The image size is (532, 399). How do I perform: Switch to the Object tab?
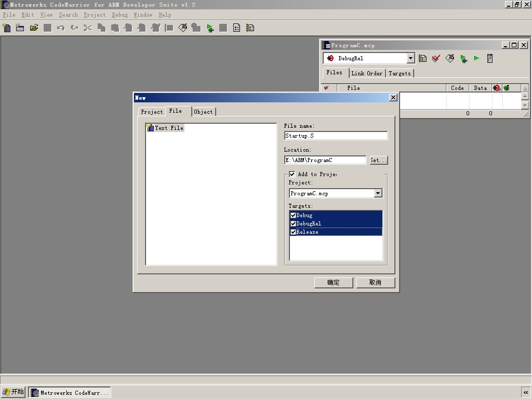click(204, 112)
